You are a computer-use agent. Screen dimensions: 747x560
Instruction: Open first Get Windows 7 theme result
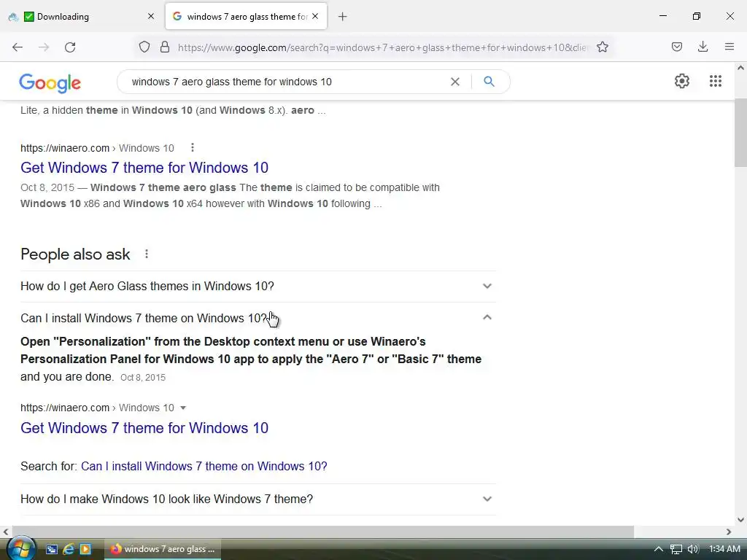[144, 168]
